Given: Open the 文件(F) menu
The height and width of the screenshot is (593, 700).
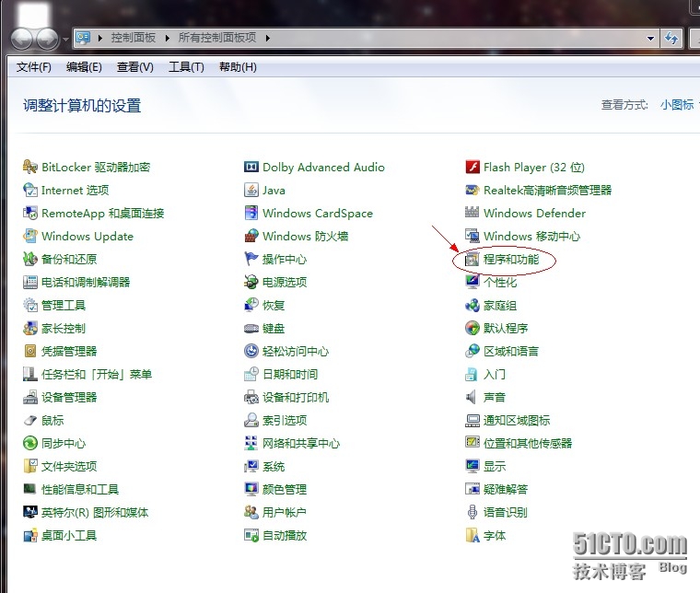Looking at the screenshot, I should (33, 67).
